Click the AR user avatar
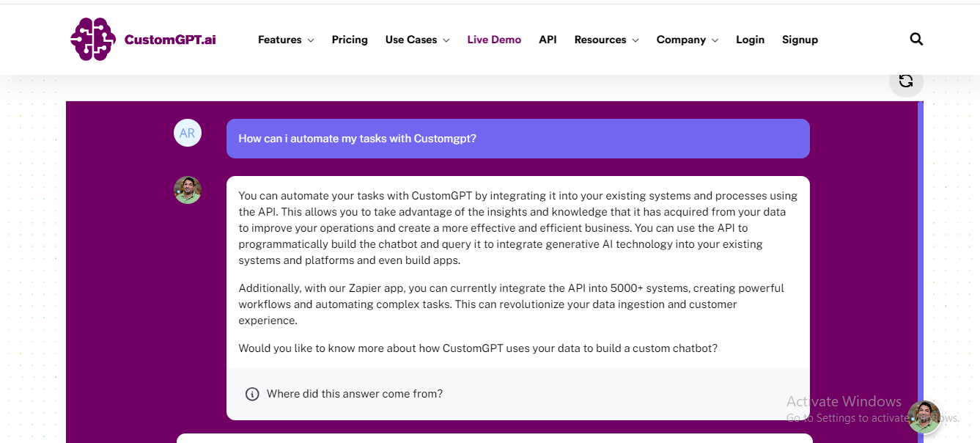The height and width of the screenshot is (443, 980). [188, 133]
